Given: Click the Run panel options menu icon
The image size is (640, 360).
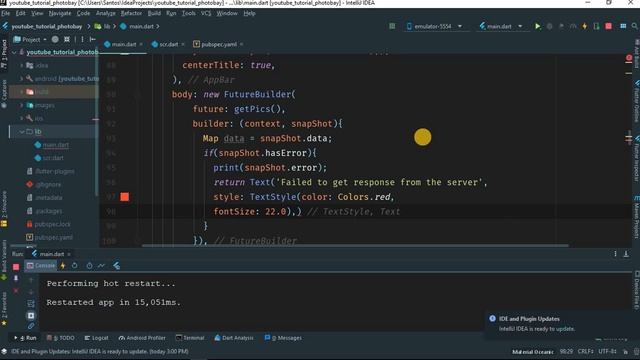Looking at the screenshot, I should click(x=615, y=254).
